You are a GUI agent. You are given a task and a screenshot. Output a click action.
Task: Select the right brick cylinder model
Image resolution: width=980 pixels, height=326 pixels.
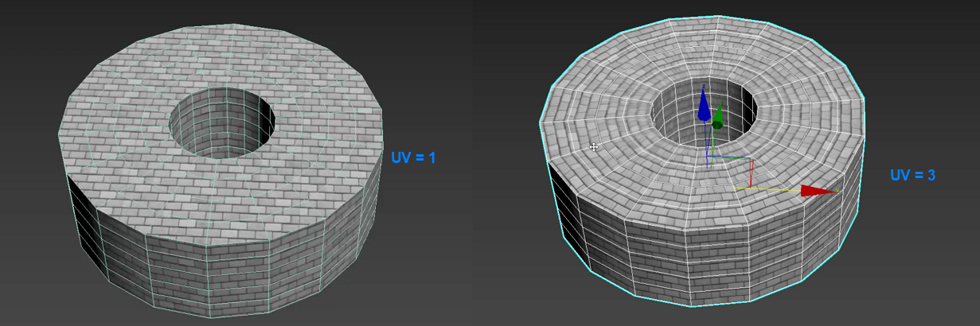703,163
